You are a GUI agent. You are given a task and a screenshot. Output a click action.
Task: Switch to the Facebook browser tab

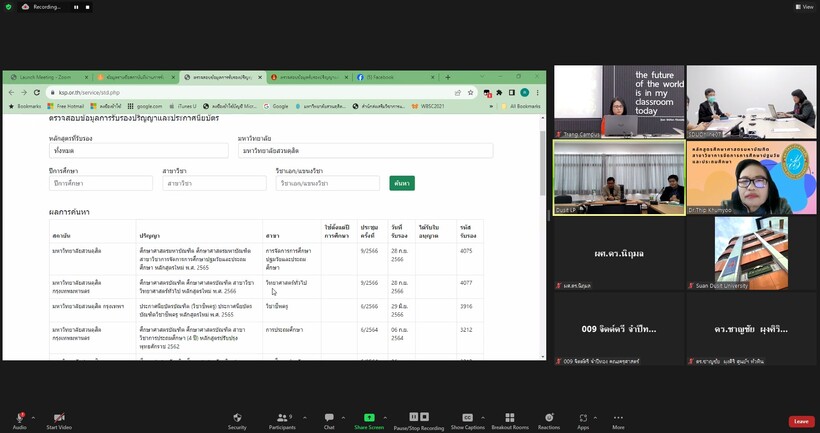tap(396, 77)
